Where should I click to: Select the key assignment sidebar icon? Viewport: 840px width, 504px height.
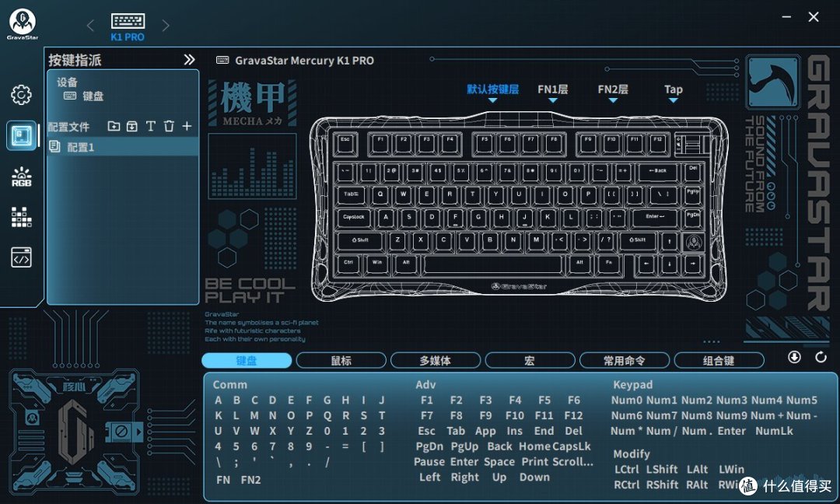click(x=21, y=135)
